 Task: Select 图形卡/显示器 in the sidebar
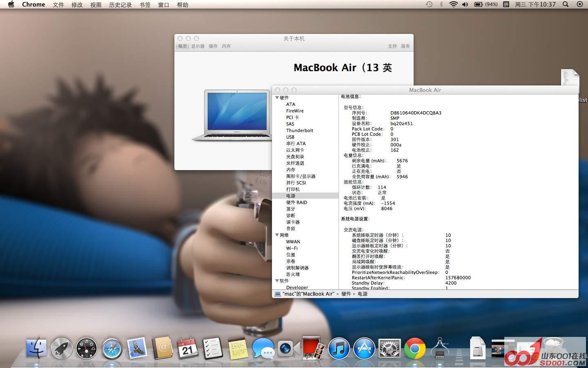(x=301, y=176)
